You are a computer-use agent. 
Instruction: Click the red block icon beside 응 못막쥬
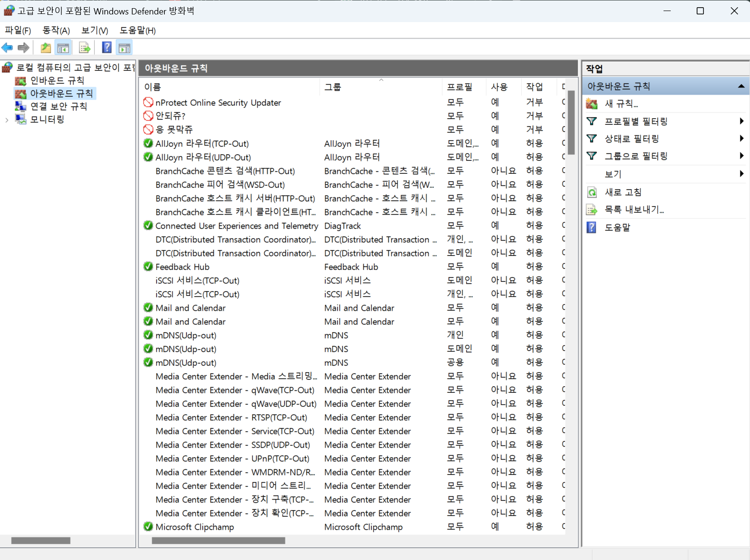[148, 129]
